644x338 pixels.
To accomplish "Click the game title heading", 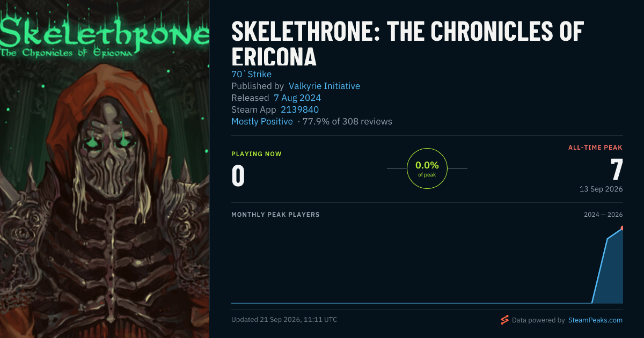I will pos(407,44).
